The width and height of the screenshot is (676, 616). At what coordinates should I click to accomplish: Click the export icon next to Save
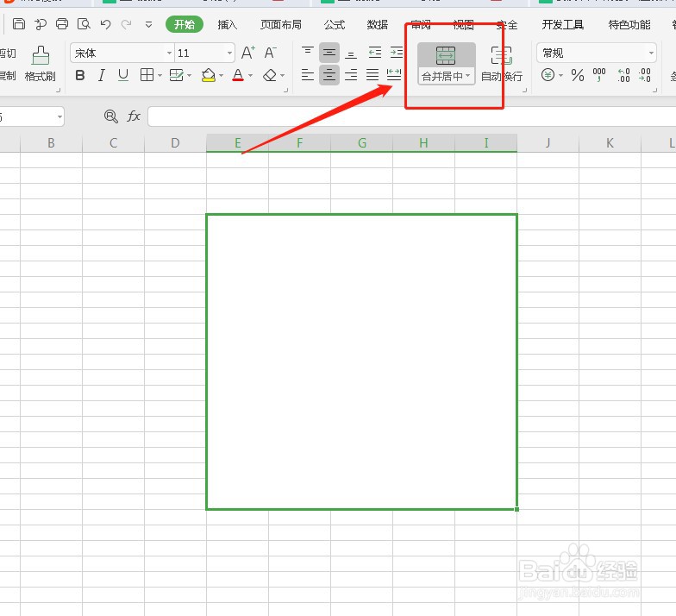point(41,24)
